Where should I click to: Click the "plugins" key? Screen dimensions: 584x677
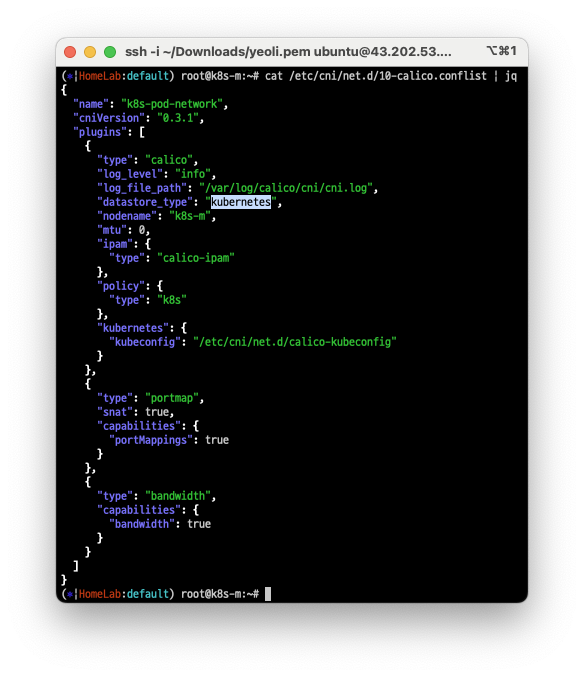pyautogui.click(x=100, y=132)
